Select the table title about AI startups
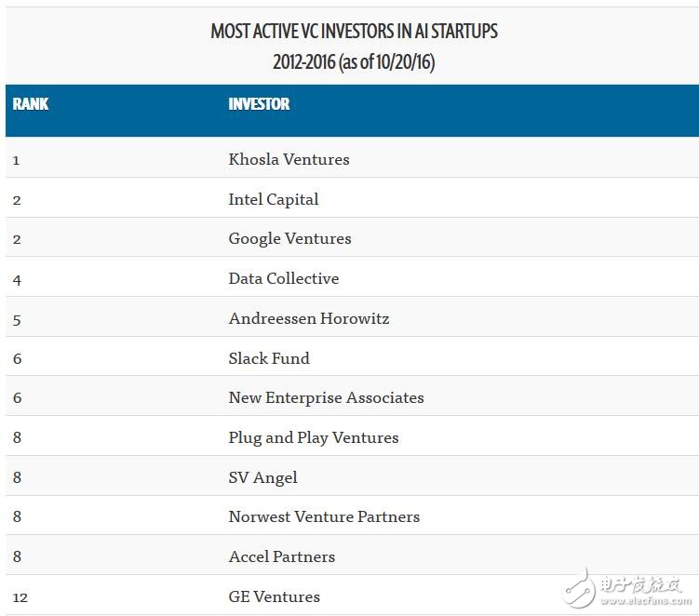The image size is (699, 616). [354, 32]
